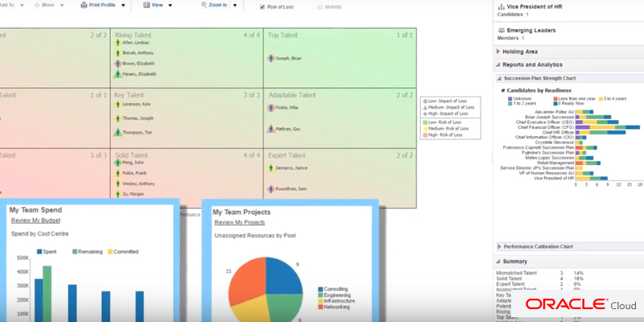
Task: Collapse the Reports and Analytics section
Action: pyautogui.click(x=498, y=64)
